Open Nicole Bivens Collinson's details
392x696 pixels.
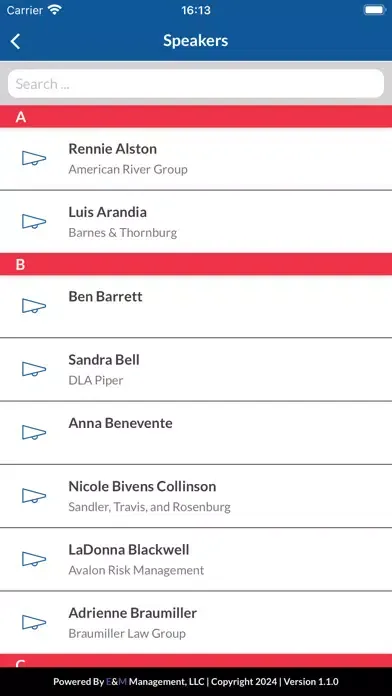click(x=196, y=496)
